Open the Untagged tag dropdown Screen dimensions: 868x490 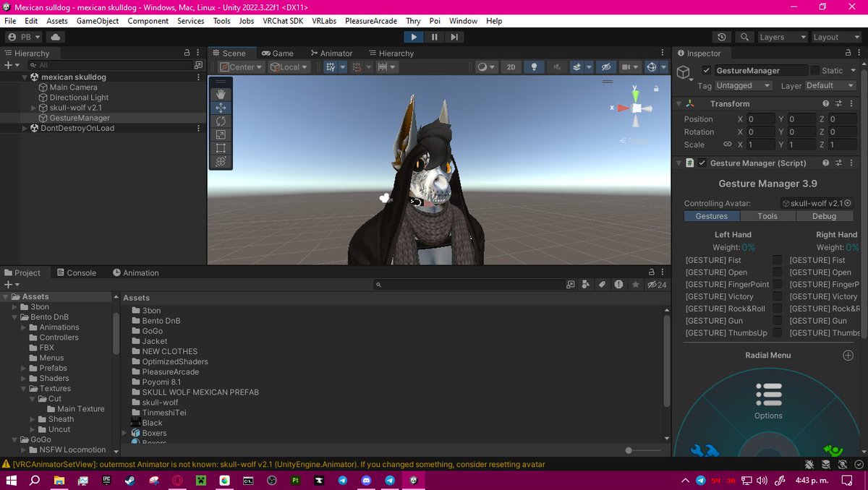[x=741, y=85]
